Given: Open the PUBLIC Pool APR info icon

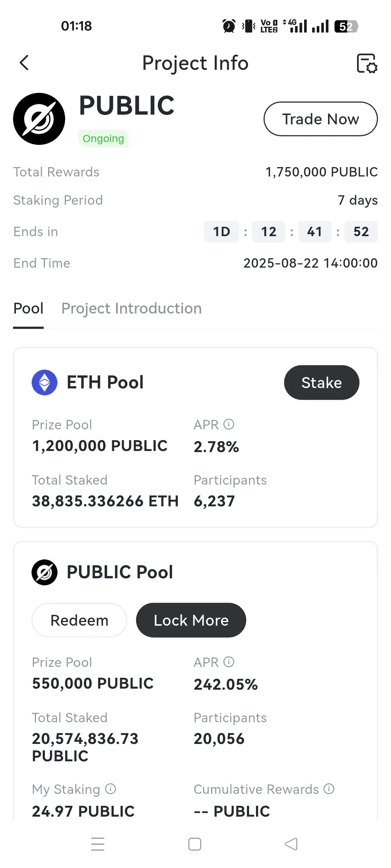Looking at the screenshot, I should 229,661.
